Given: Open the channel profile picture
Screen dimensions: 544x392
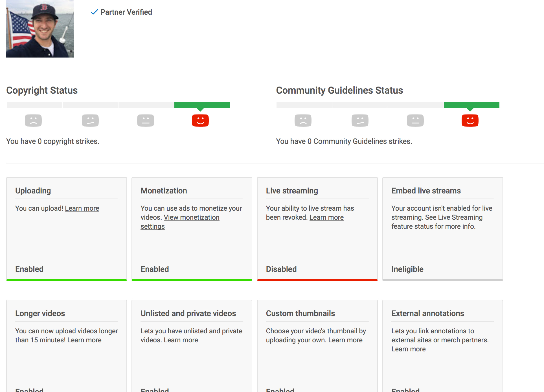Looking at the screenshot, I should 40,29.
